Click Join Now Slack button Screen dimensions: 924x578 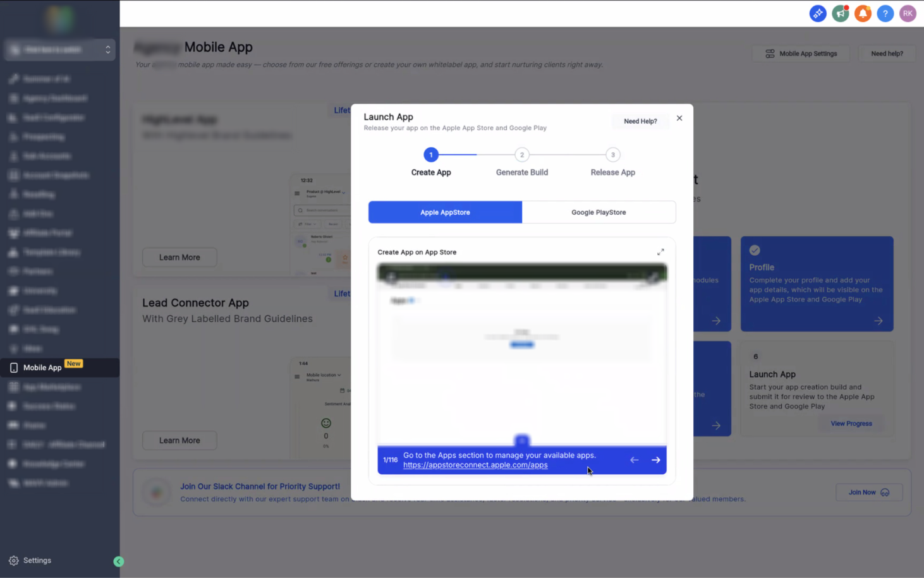[x=869, y=492]
